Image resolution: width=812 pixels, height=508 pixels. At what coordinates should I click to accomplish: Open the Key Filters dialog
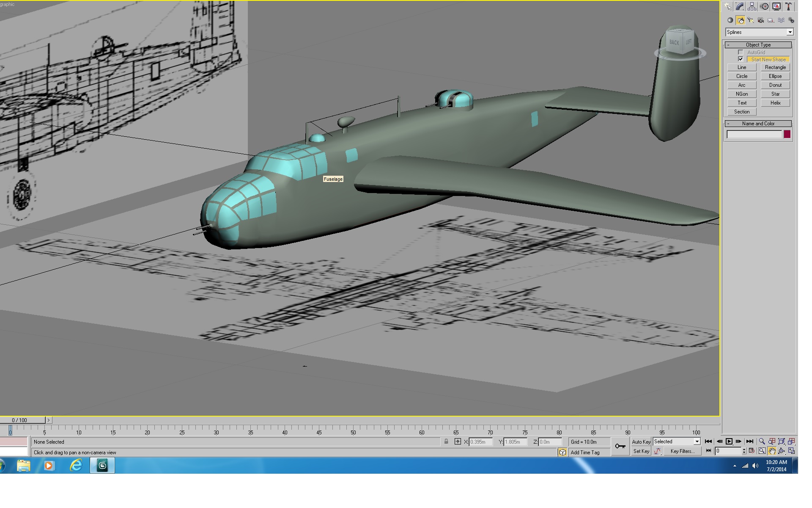coord(682,451)
